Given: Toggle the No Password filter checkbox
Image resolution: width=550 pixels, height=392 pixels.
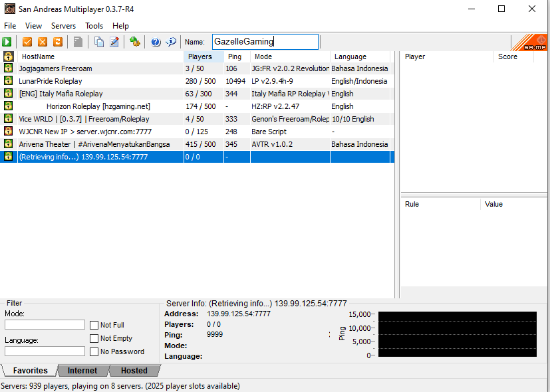Looking at the screenshot, I should 94,351.
